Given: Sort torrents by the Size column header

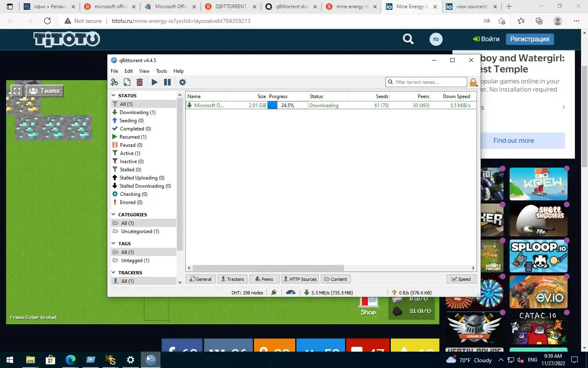Looking at the screenshot, I should point(247,96).
